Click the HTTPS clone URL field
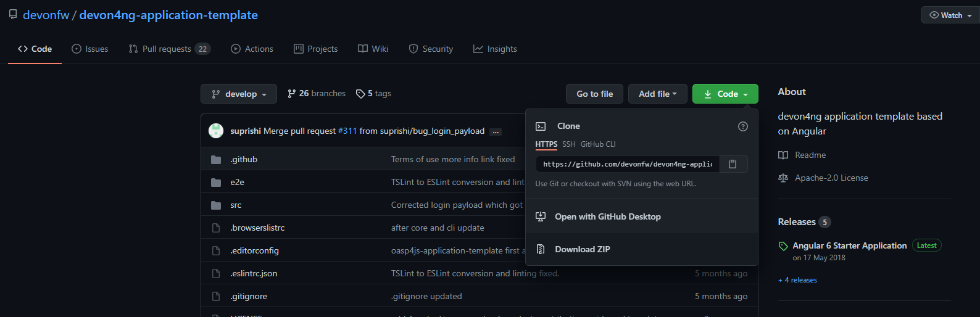This screenshot has width=980, height=317. coord(627,164)
